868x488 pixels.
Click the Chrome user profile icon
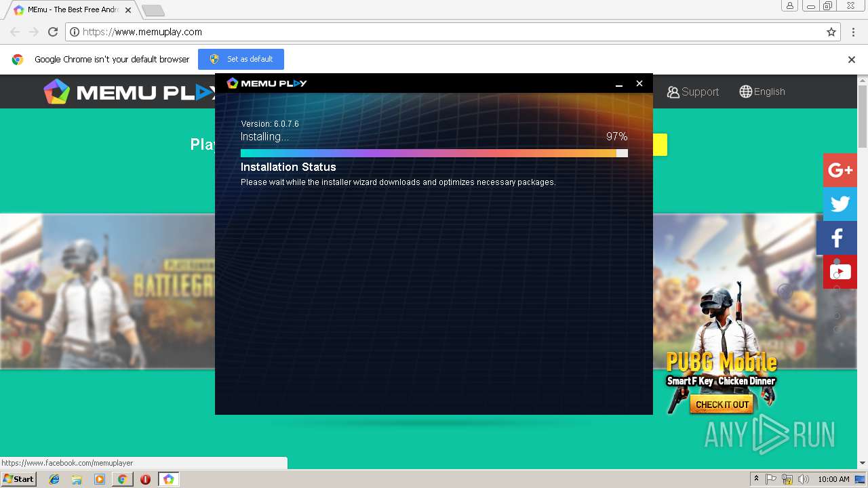pos(790,6)
